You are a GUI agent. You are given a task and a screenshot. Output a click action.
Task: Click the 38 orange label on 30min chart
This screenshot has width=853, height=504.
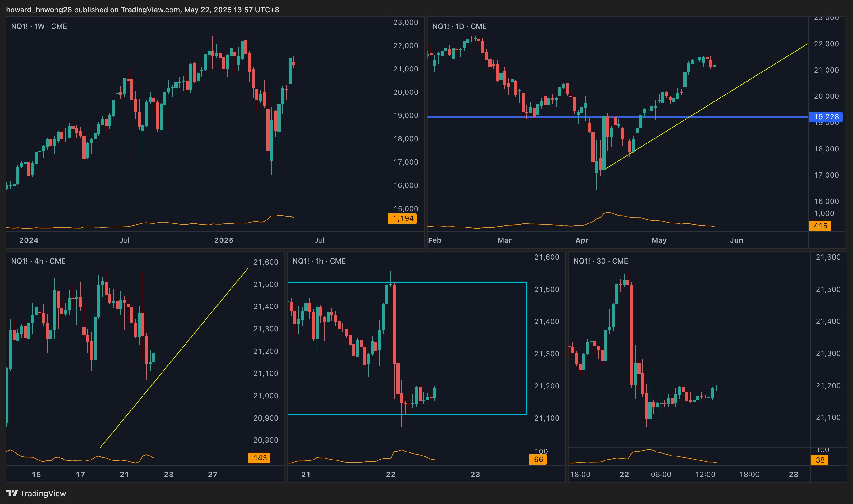pyautogui.click(x=820, y=460)
